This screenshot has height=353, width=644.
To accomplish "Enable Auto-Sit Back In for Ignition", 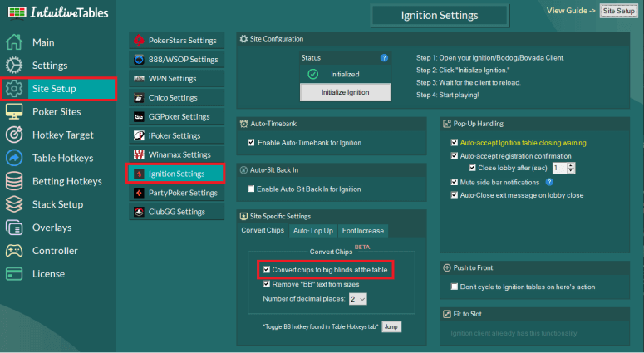I will (251, 189).
